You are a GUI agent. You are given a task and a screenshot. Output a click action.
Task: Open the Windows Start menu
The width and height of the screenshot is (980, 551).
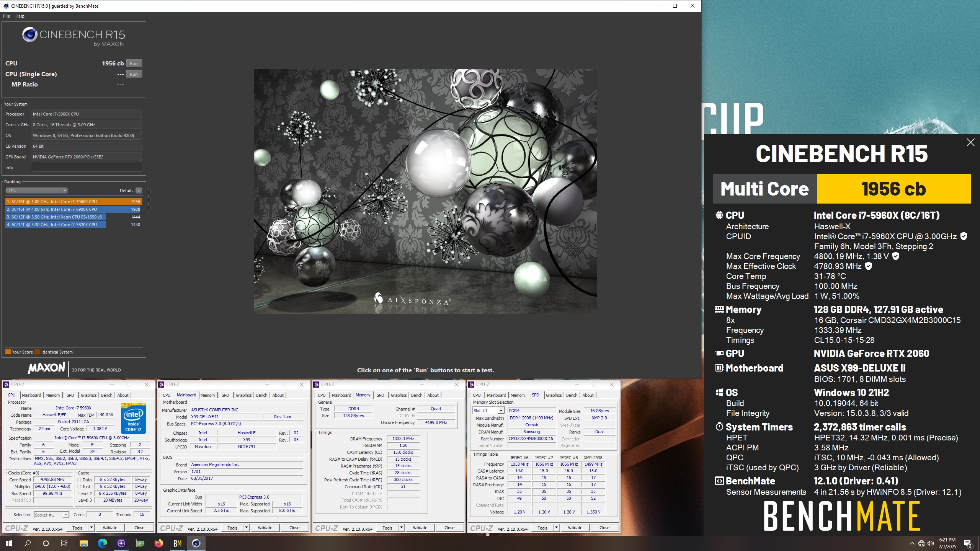tap(9, 543)
